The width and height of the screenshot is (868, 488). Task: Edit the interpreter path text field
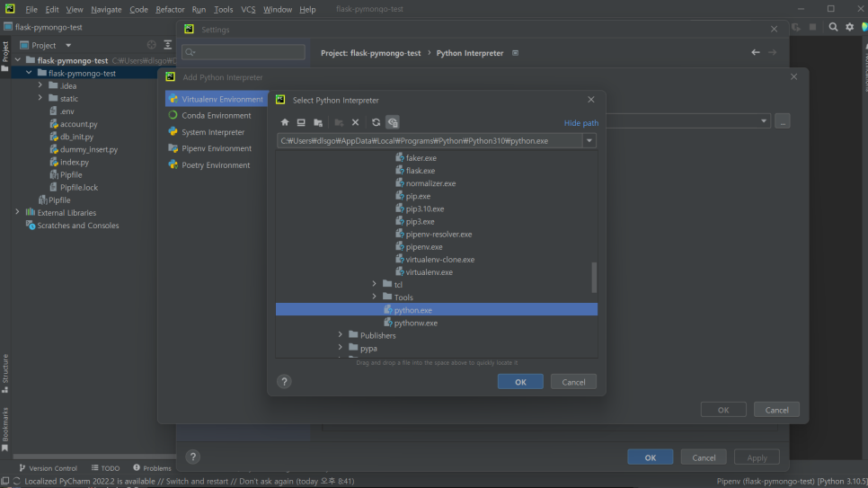pyautogui.click(x=430, y=141)
